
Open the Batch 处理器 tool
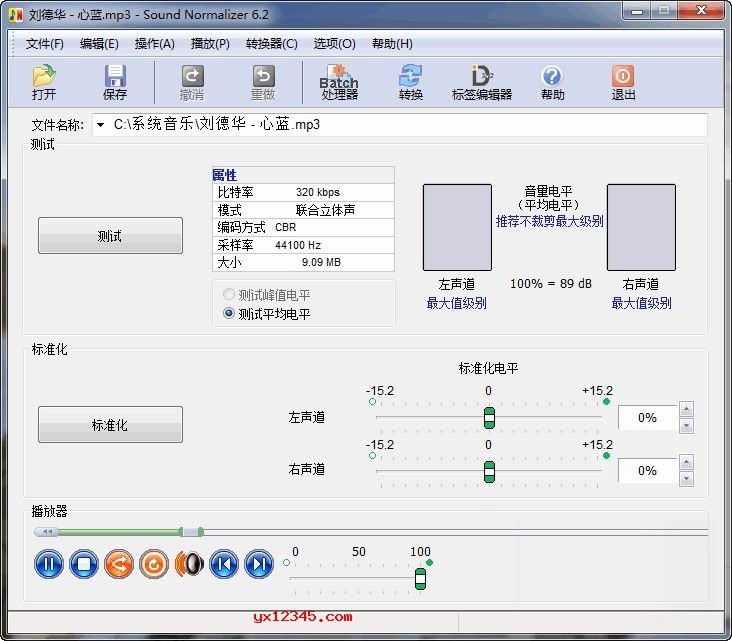coord(339,82)
